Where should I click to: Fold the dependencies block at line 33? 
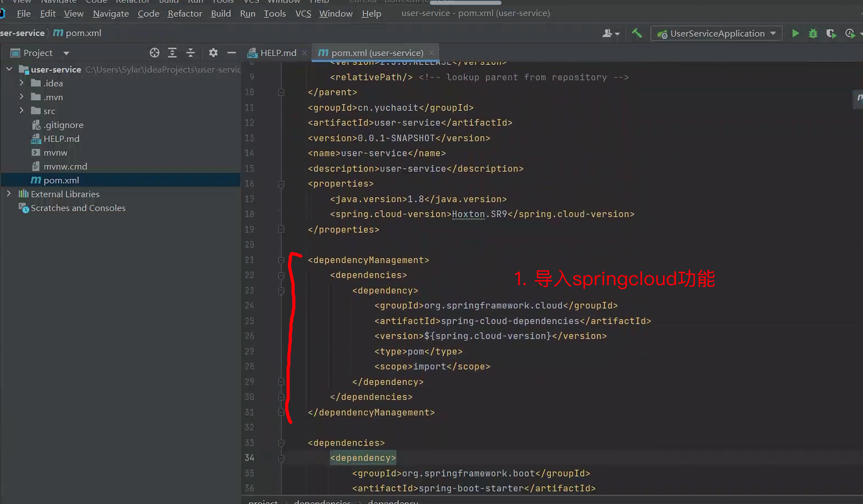pos(281,443)
